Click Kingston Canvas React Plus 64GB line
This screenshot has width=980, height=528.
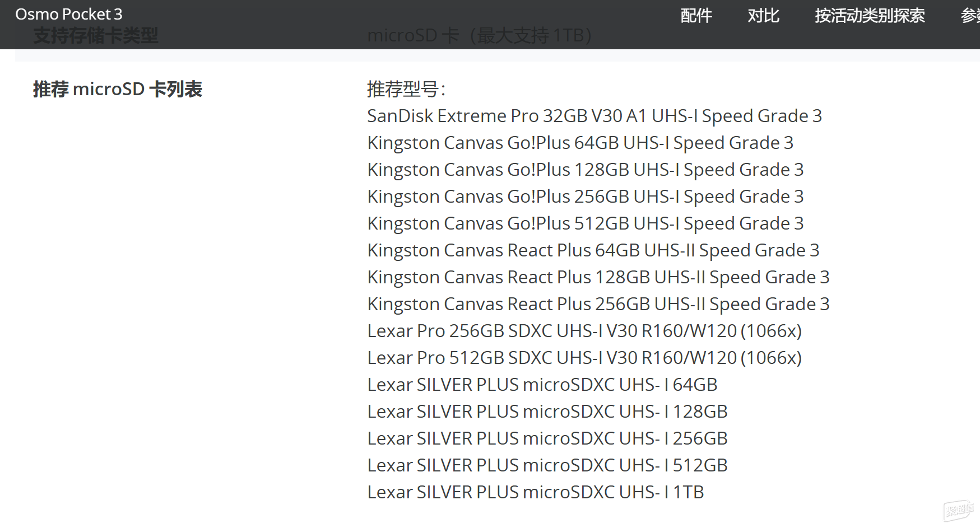[x=593, y=250]
